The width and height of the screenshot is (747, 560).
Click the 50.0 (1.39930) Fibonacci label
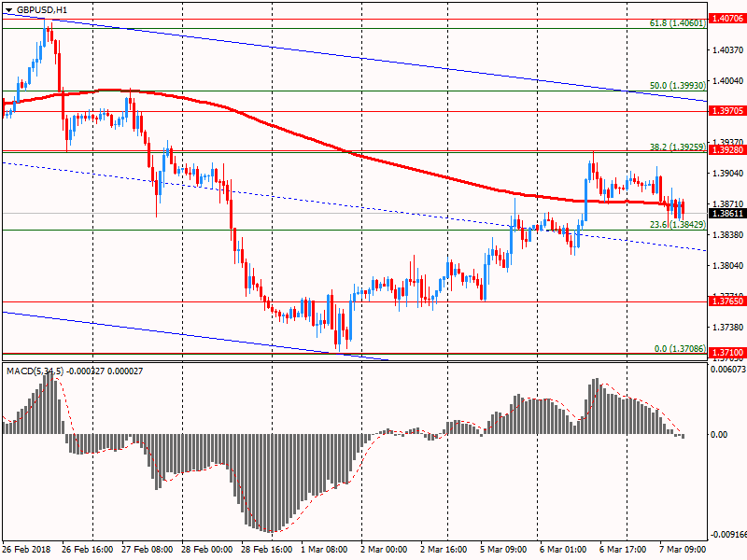pos(678,86)
